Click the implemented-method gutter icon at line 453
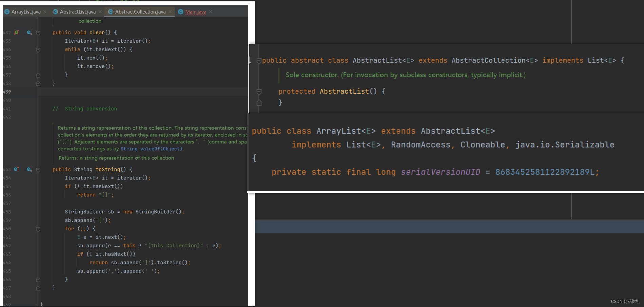This screenshot has height=307, width=644. click(x=29, y=169)
